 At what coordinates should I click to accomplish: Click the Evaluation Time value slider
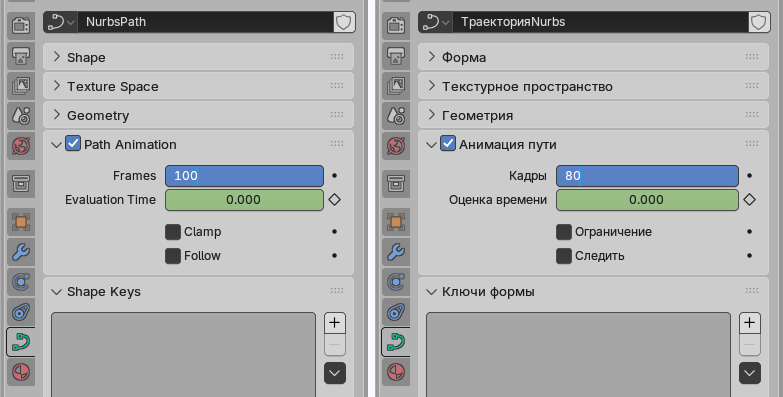point(244,200)
